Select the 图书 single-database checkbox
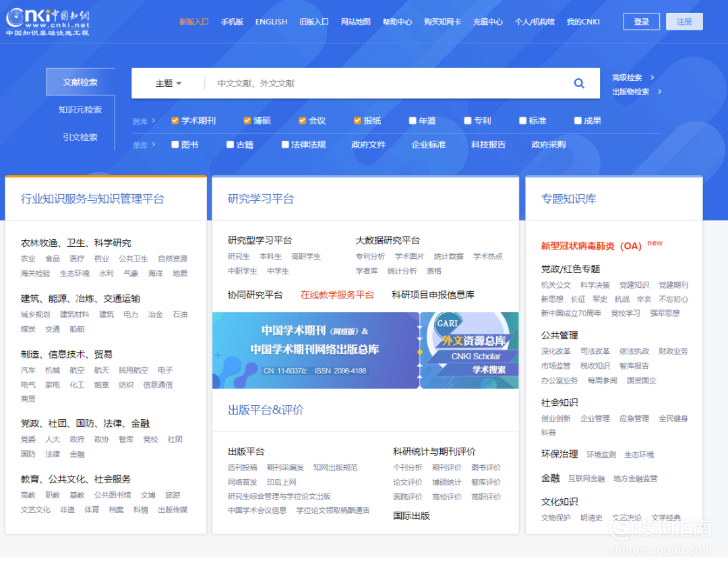Screen dimensions: 728x573 [x=175, y=144]
